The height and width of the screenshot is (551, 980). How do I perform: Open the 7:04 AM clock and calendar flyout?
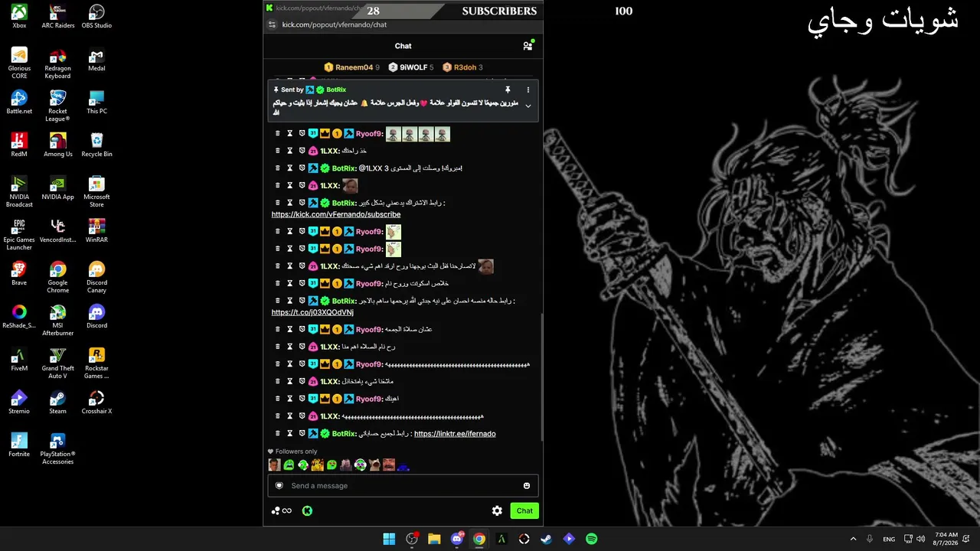pyautogui.click(x=946, y=539)
